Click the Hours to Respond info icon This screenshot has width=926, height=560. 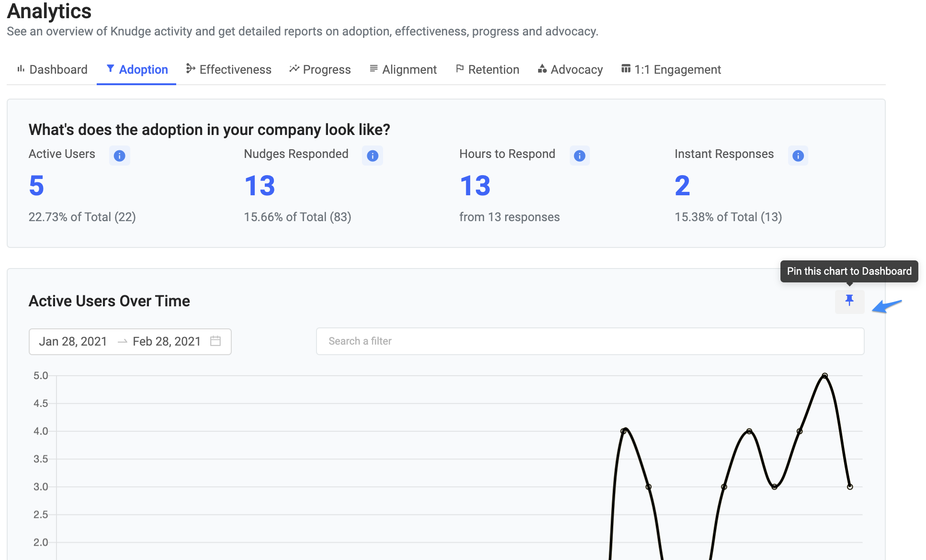coord(579,156)
